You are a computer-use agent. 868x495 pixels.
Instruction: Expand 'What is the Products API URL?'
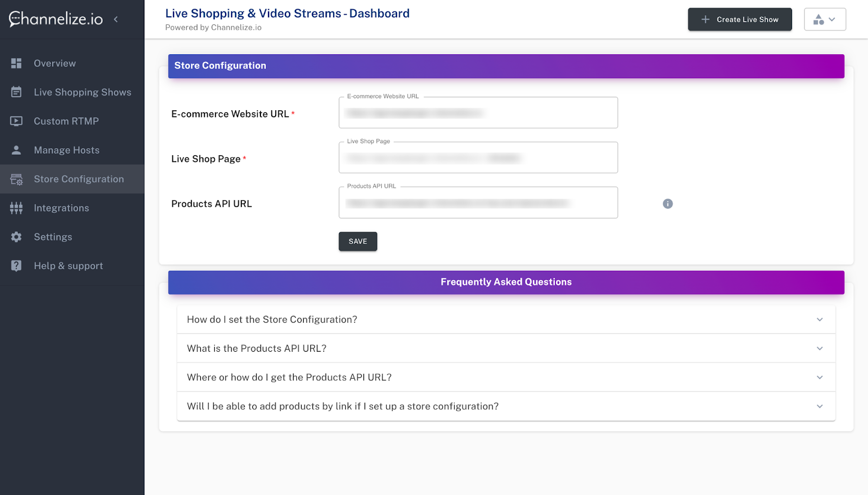tap(506, 348)
